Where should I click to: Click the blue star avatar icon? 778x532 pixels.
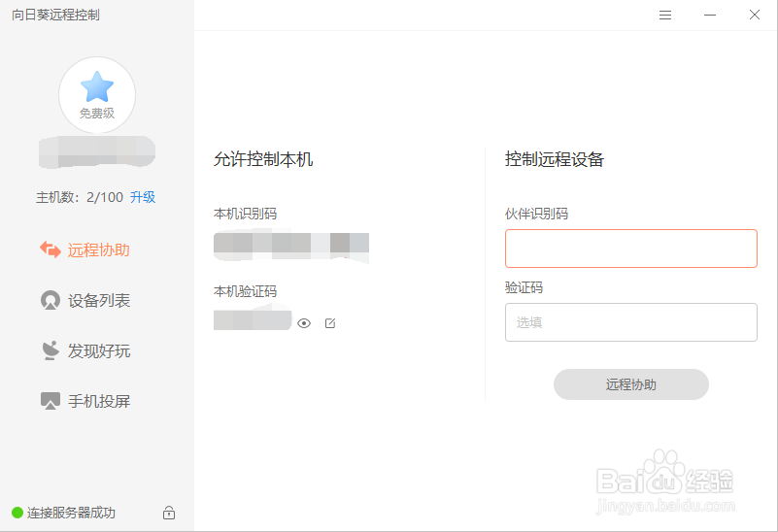click(x=97, y=86)
